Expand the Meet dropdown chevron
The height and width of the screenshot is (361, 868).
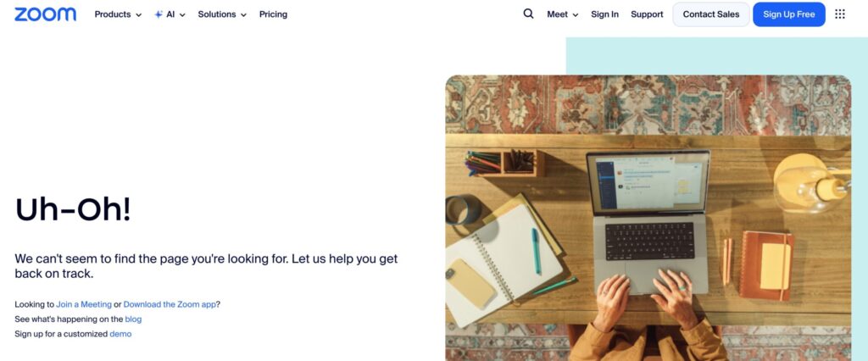(576, 15)
